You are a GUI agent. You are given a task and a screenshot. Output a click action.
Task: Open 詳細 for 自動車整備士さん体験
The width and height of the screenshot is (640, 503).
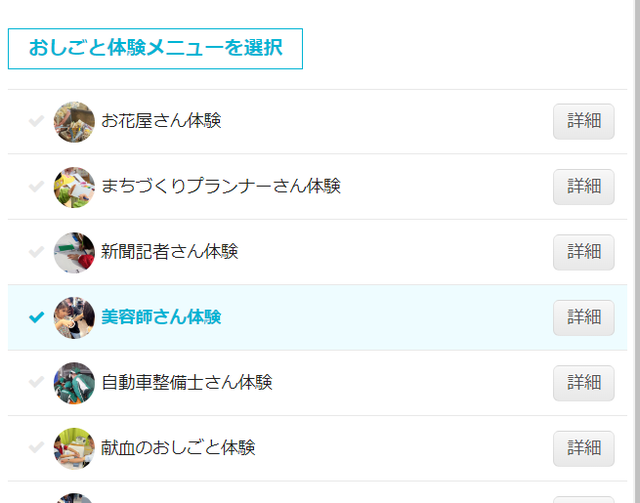tap(584, 383)
